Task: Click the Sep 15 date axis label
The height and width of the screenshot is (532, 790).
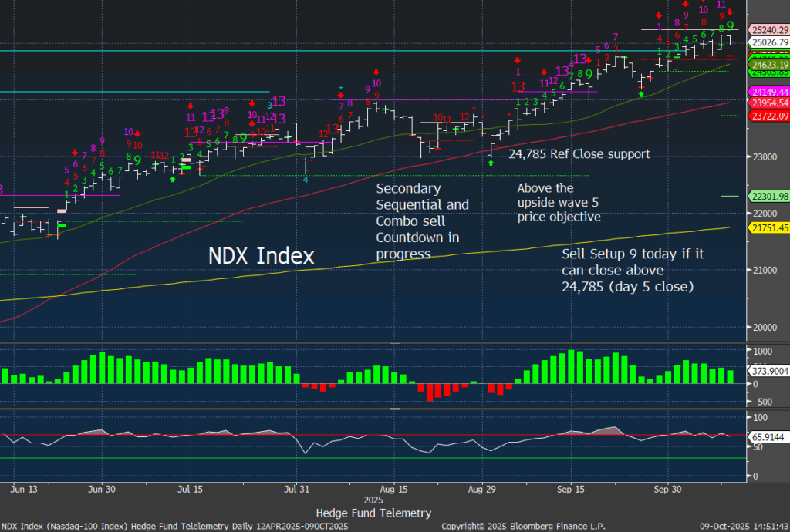Action: pos(569,489)
